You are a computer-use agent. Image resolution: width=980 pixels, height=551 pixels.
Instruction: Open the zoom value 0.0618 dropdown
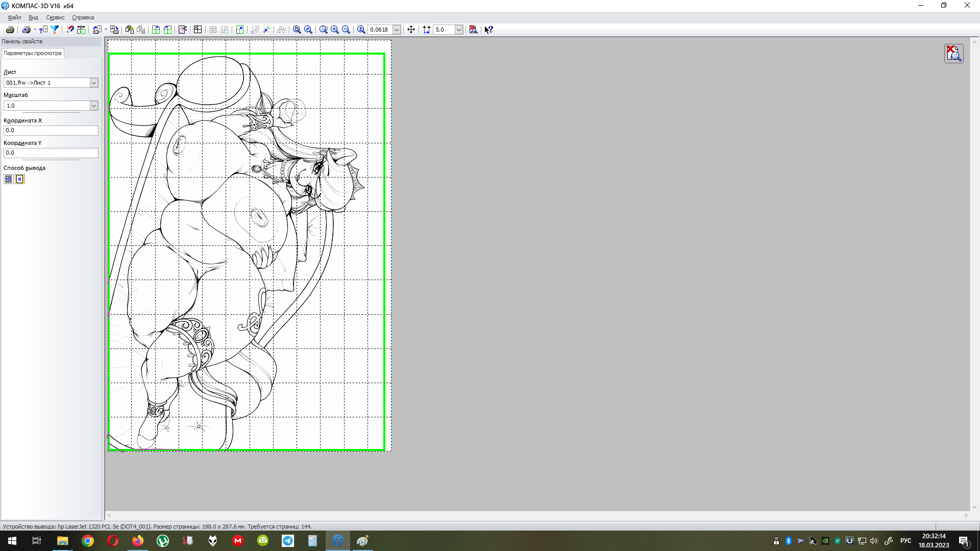pyautogui.click(x=397, y=30)
